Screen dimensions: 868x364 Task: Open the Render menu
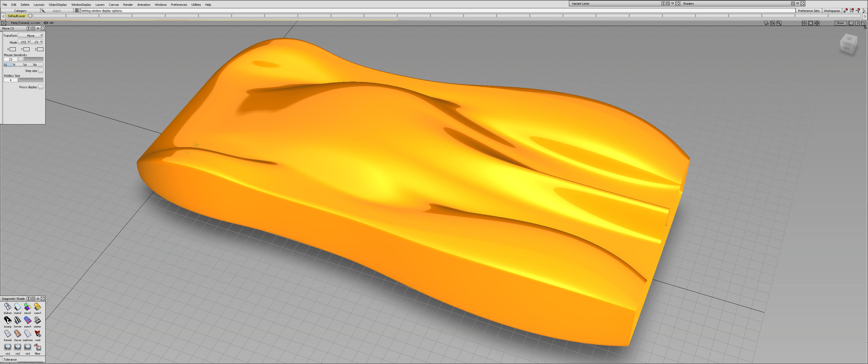[x=128, y=5]
